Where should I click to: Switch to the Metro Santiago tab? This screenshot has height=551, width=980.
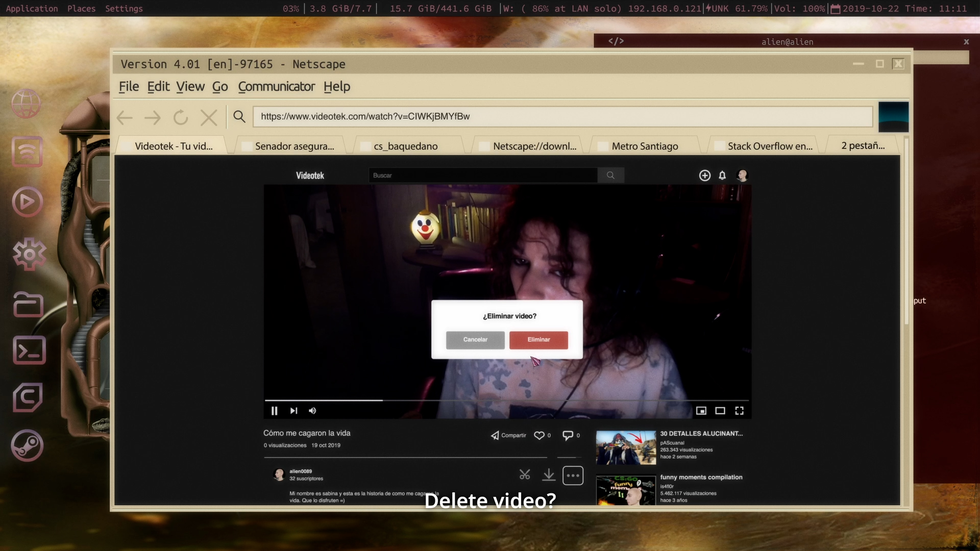point(645,146)
